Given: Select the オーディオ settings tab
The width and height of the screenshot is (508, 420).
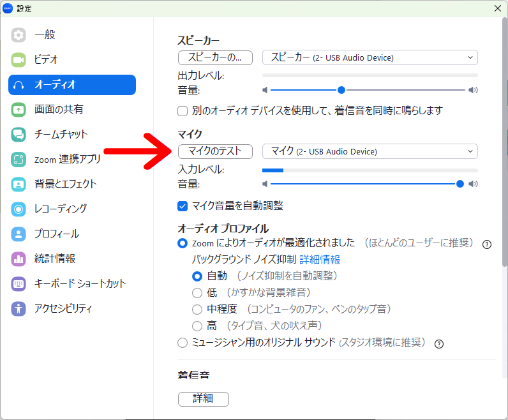Looking at the screenshot, I should pos(72,85).
